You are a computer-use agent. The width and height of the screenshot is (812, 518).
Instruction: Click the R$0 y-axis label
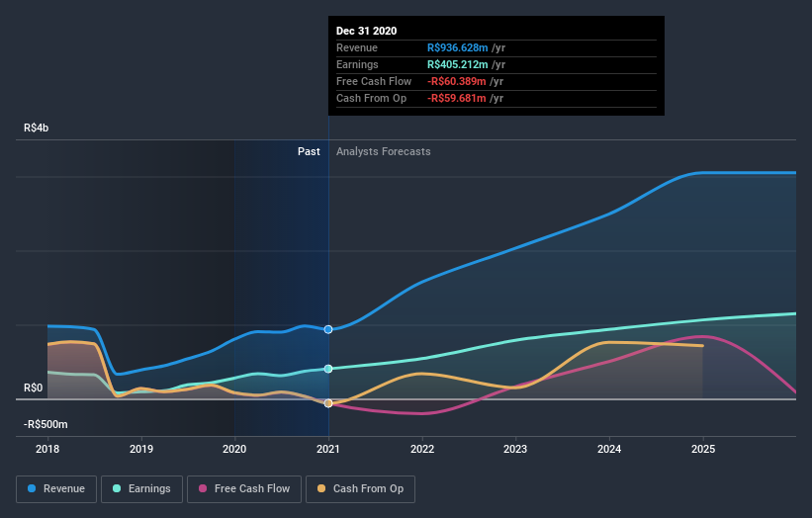tap(34, 388)
